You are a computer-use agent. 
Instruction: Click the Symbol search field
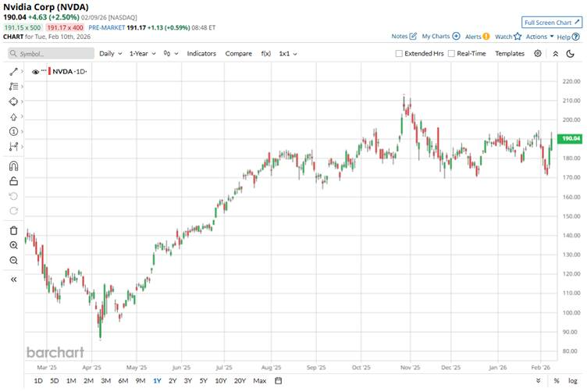click(51, 54)
